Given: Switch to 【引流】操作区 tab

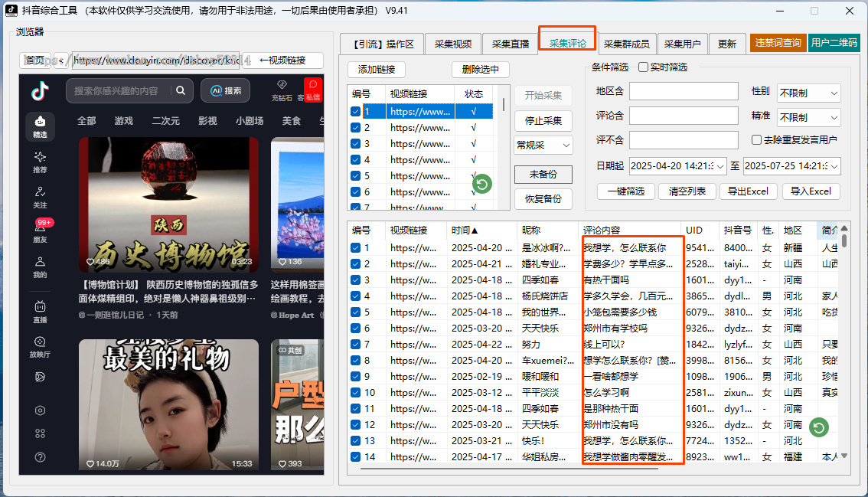Looking at the screenshot, I should (x=382, y=44).
